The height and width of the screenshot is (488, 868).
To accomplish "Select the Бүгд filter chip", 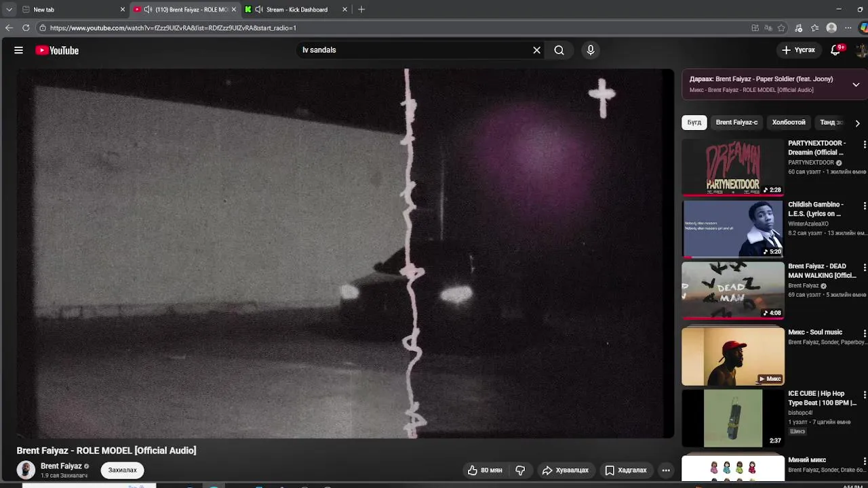I will pos(694,123).
